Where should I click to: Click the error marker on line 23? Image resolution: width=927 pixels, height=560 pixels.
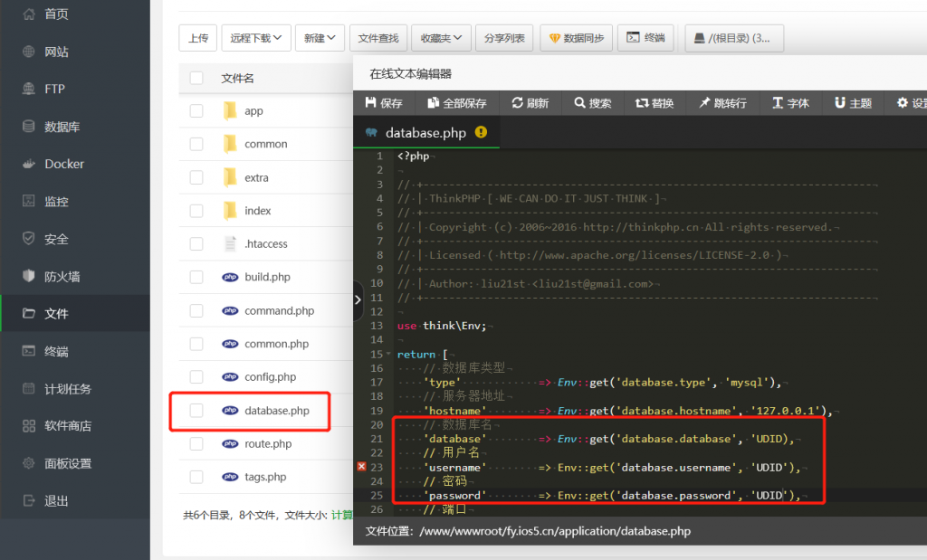tap(362, 467)
